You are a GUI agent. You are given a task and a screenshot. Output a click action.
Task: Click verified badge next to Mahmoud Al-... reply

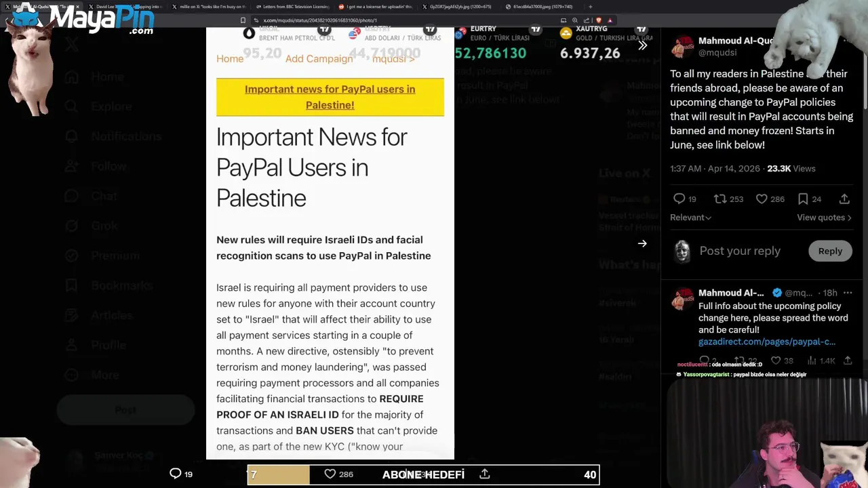point(777,293)
